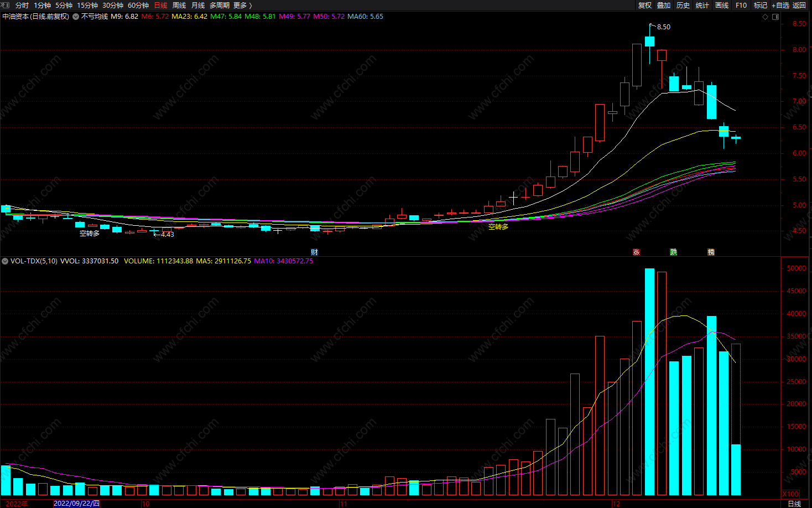The width and height of the screenshot is (812, 508).
Task: Click the 榜 ranking marker icon
Action: 711,252
